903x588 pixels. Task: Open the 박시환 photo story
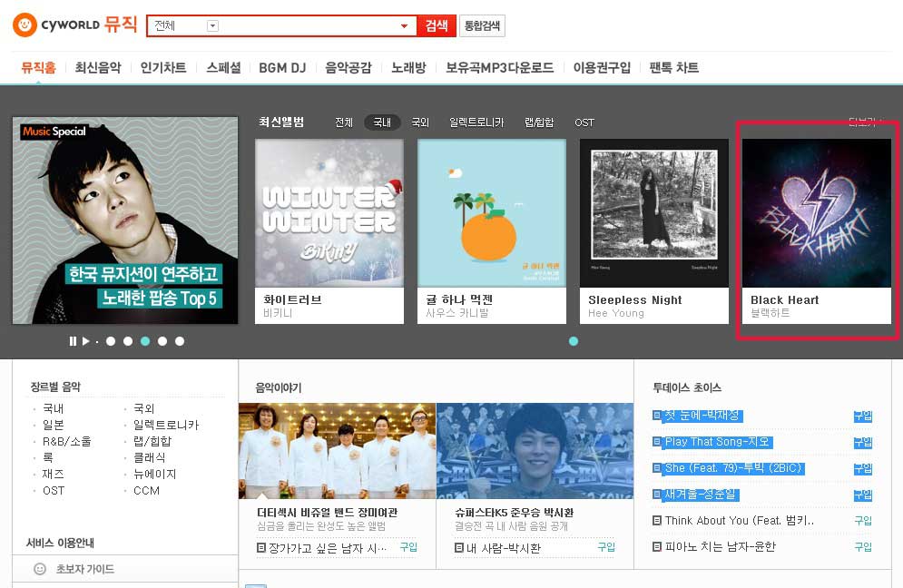pos(535,451)
